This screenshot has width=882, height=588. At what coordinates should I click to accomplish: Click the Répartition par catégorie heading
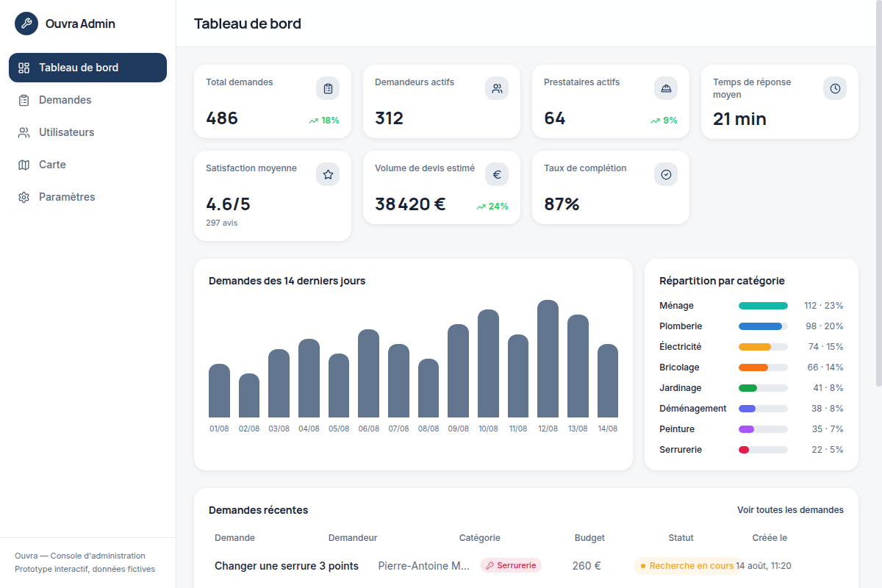tap(722, 281)
